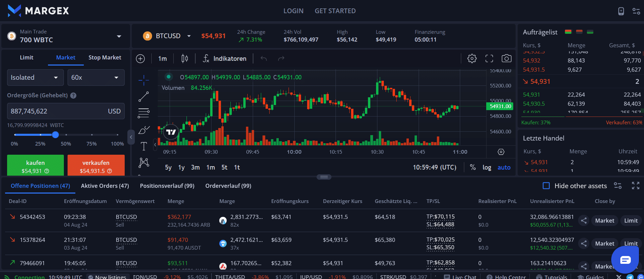Open Isolated margin mode dropdown
Screen dimensions: 644x279
[x=35, y=78]
